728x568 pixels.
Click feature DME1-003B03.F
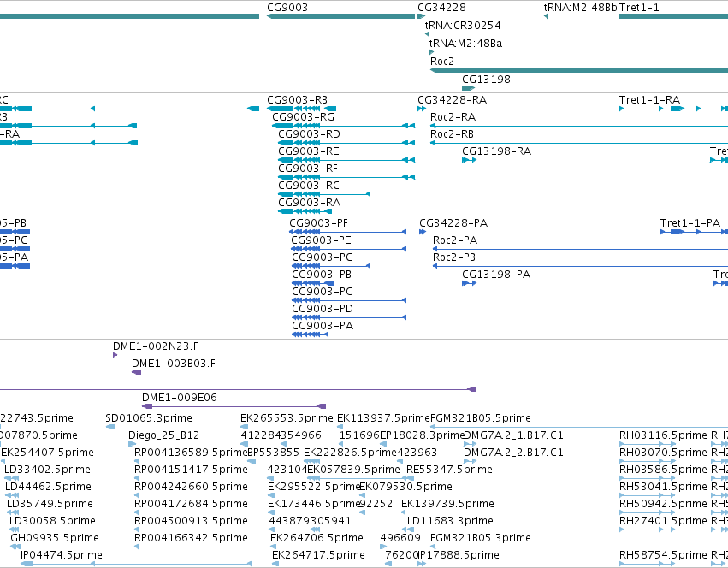point(174,364)
